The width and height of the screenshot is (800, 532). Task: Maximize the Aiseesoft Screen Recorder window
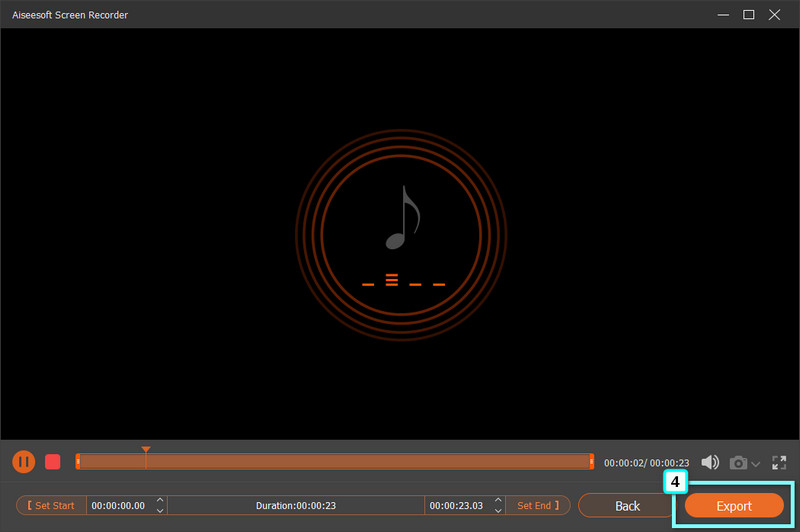(x=748, y=15)
